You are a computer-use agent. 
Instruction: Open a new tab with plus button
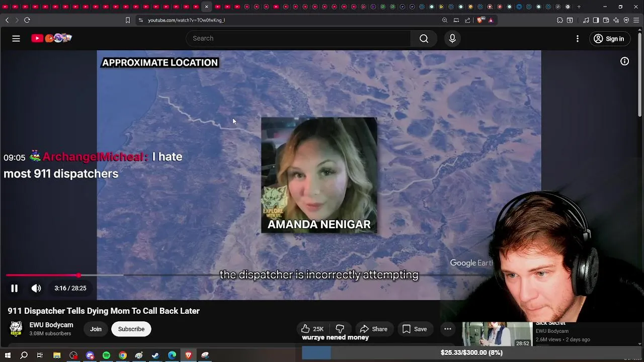(579, 7)
